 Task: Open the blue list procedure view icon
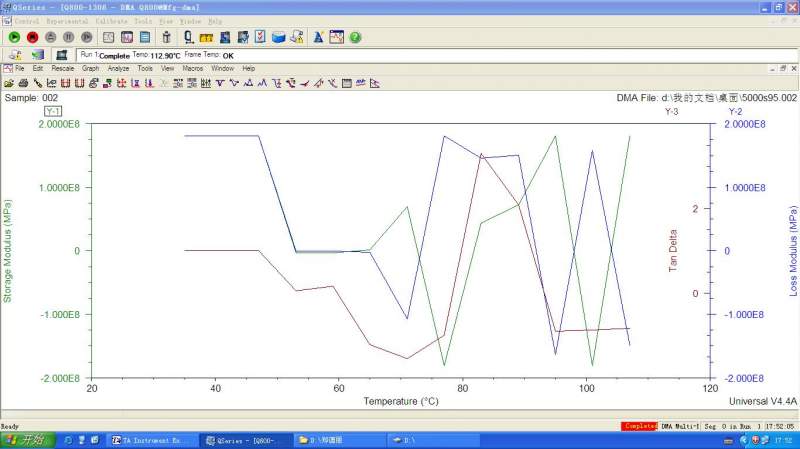point(145,37)
